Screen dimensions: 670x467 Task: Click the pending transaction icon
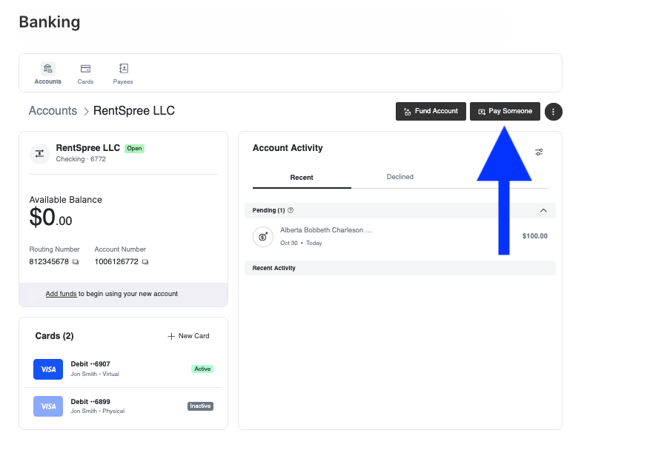(x=263, y=236)
